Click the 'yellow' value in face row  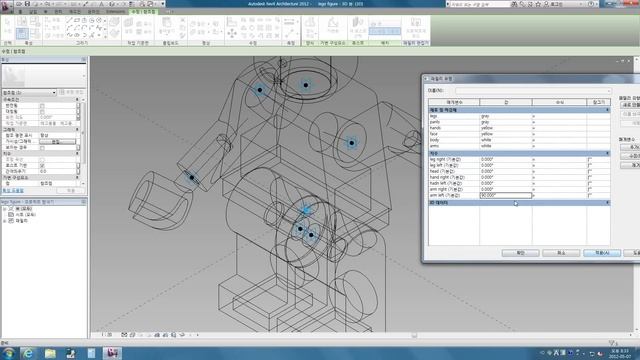pos(487,134)
